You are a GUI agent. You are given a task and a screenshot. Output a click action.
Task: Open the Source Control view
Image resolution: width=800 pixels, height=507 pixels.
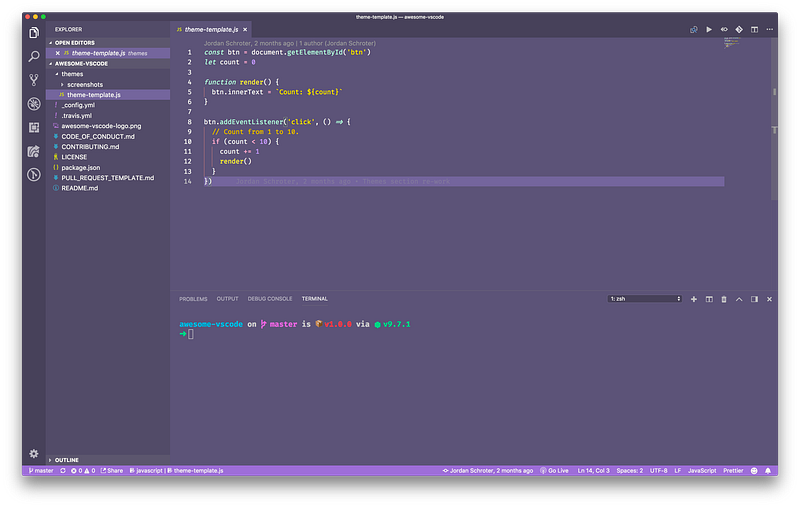tap(34, 80)
